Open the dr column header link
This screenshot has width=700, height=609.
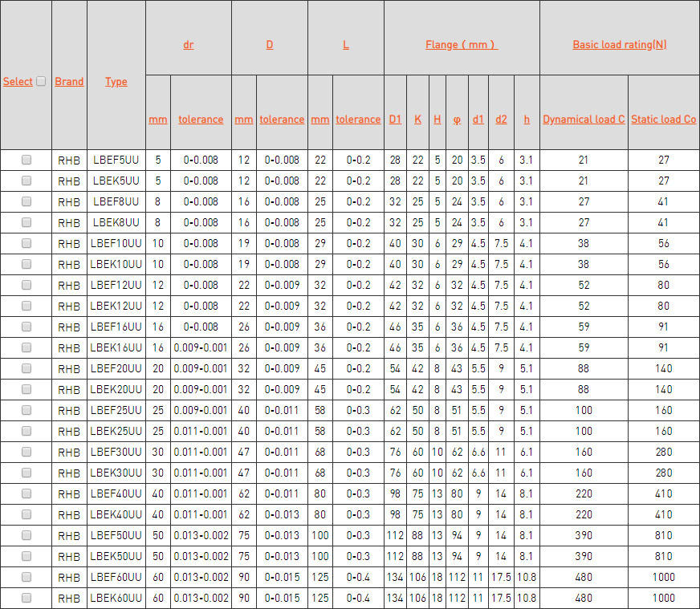coord(189,45)
